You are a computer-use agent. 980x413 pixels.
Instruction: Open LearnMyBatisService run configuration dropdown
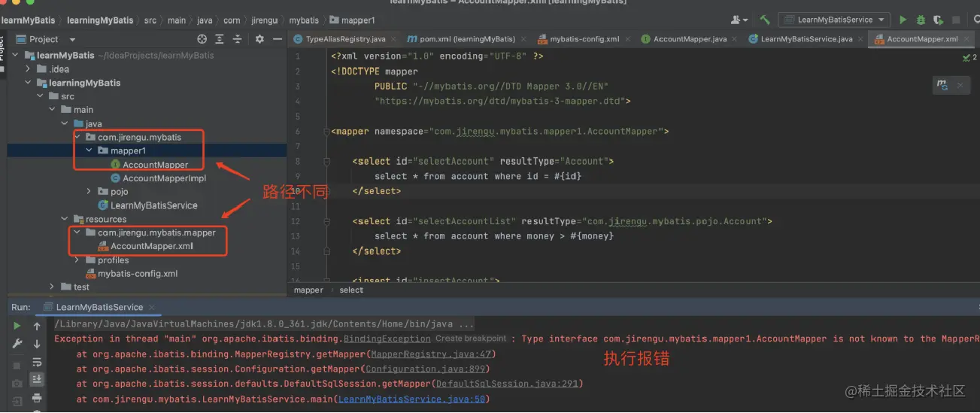(835, 20)
